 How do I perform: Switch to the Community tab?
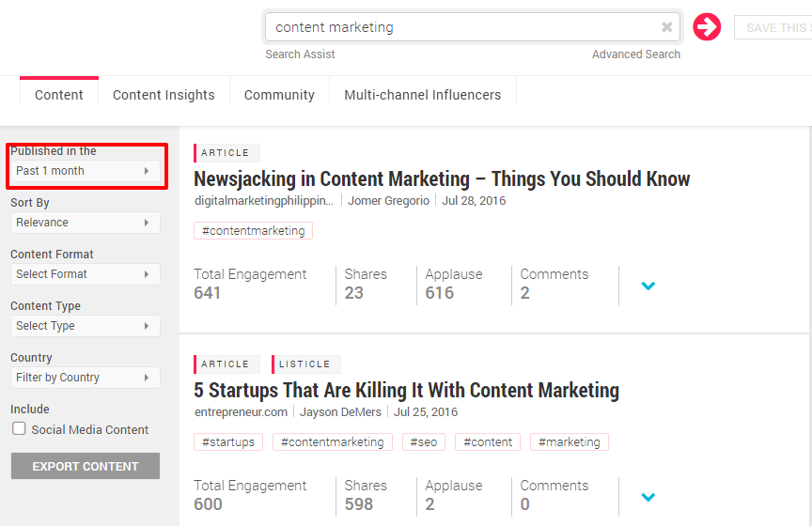coord(279,95)
